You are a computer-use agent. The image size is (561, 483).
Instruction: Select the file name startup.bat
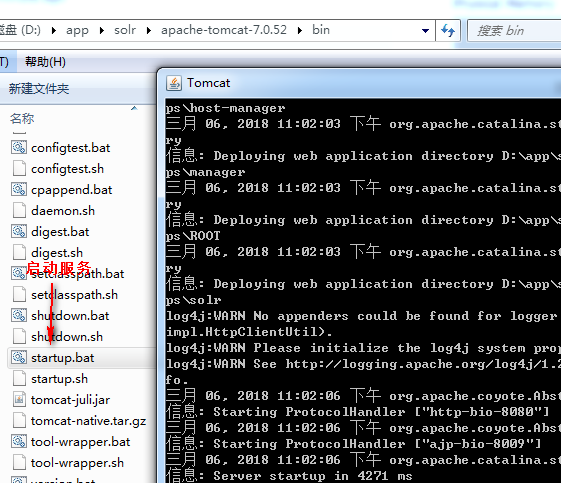pyautogui.click(x=63, y=358)
